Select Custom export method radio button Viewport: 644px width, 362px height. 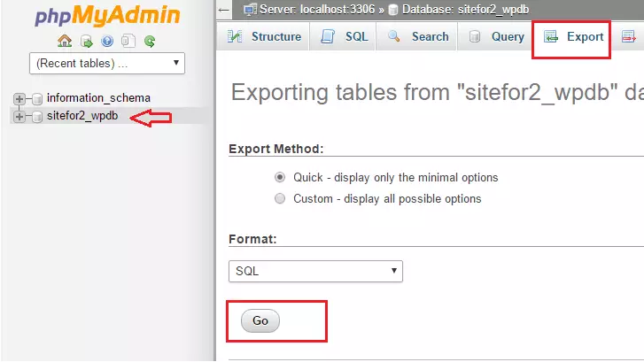click(x=280, y=198)
